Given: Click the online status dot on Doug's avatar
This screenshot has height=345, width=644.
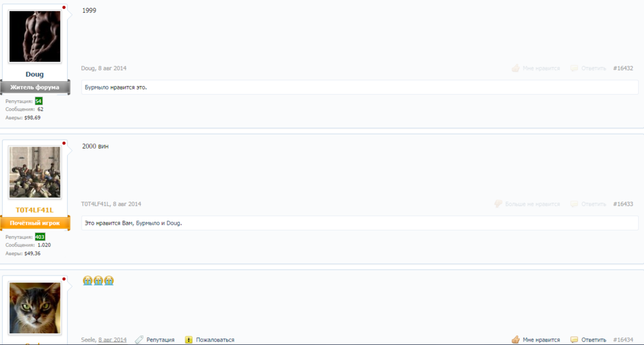Looking at the screenshot, I should (64, 8).
